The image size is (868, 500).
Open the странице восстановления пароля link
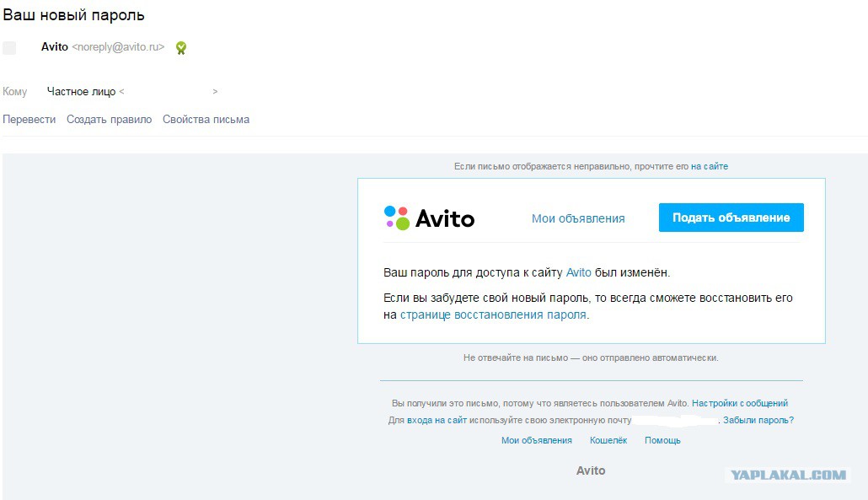click(493, 315)
